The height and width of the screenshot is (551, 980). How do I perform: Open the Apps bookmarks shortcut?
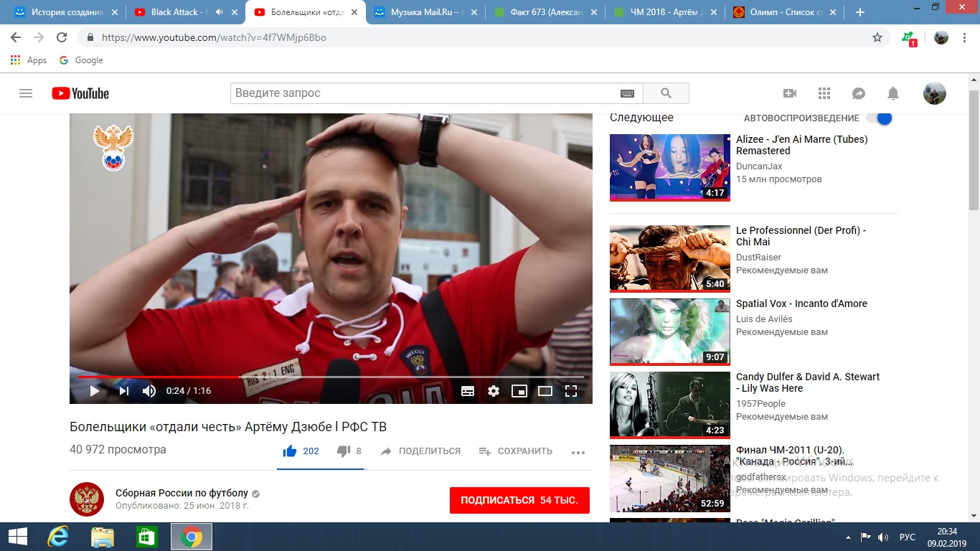(29, 60)
